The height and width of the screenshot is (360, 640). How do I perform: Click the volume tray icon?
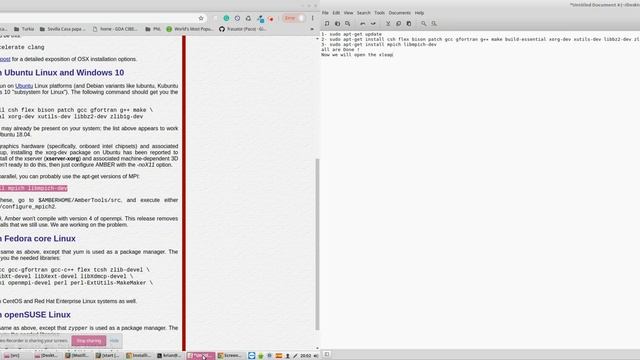pyautogui.click(x=316, y=356)
